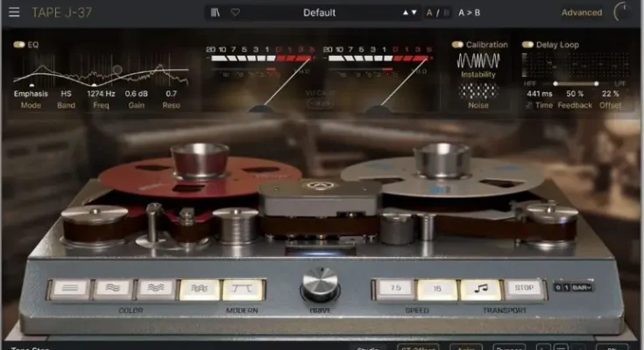Switch to A preset slot
This screenshot has width=644, height=350.
click(430, 12)
